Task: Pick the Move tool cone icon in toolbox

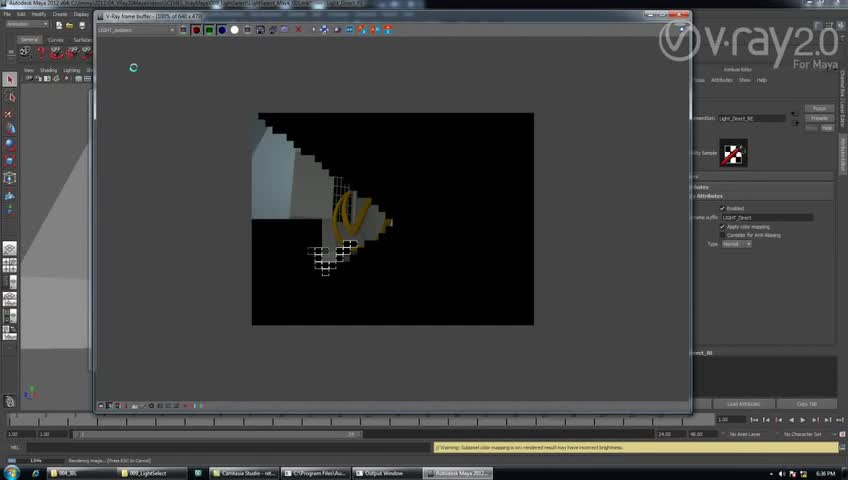Action: coord(10,129)
